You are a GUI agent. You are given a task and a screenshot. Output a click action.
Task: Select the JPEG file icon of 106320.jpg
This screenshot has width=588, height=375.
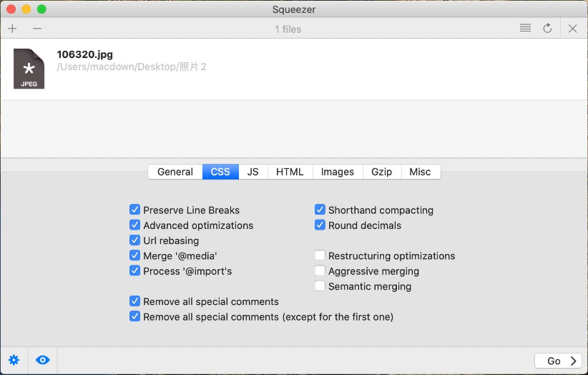[29, 69]
